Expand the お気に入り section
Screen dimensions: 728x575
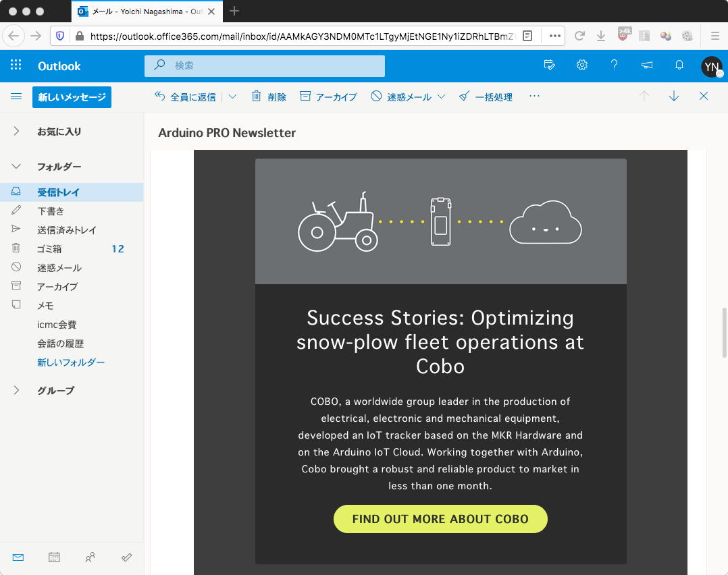pos(16,132)
